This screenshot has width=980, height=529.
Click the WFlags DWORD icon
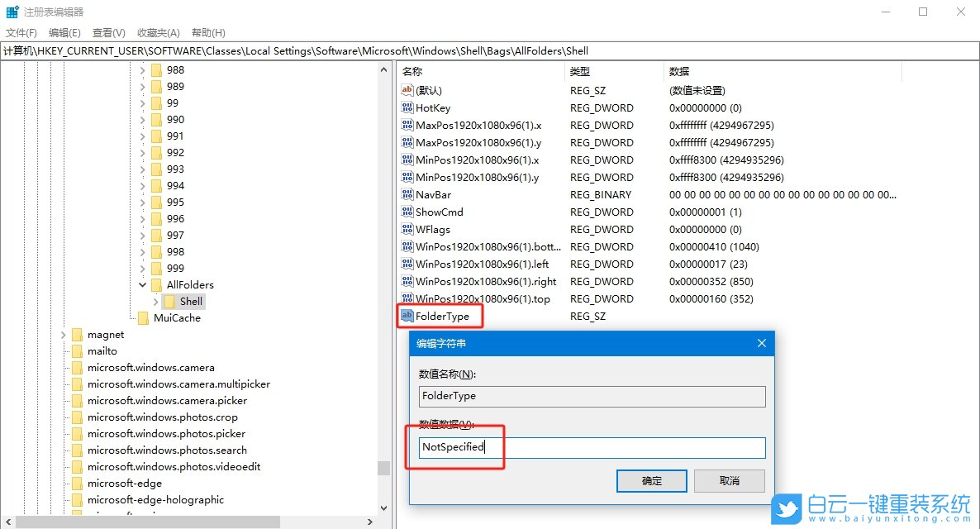(407, 229)
